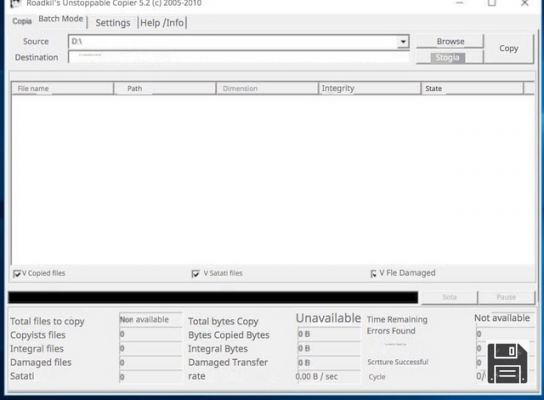Click the black progress bar

pyautogui.click(x=213, y=298)
